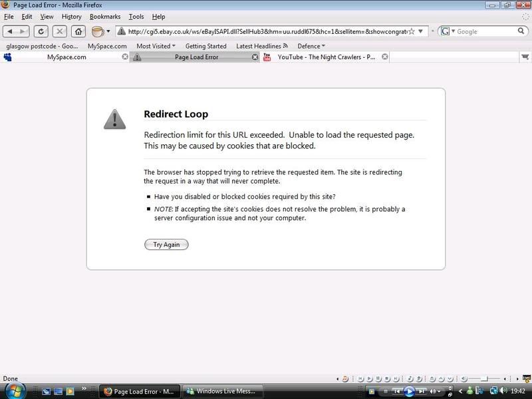Click the Try Again button
The height and width of the screenshot is (399, 532).
click(x=166, y=245)
